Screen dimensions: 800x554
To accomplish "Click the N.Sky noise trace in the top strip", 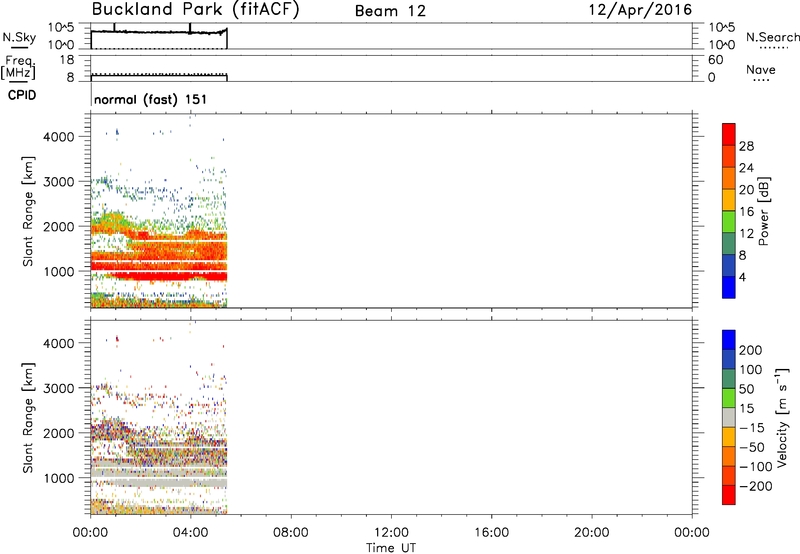I will click(159, 32).
